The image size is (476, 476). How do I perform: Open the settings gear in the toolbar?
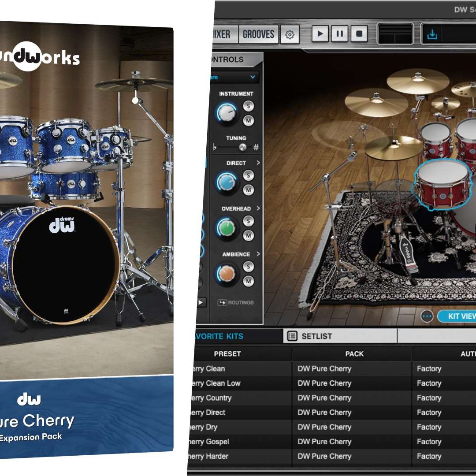[290, 35]
